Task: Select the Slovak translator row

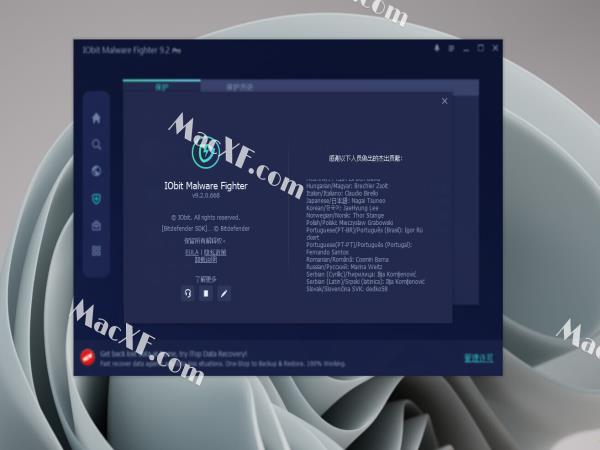Action: coord(347,289)
